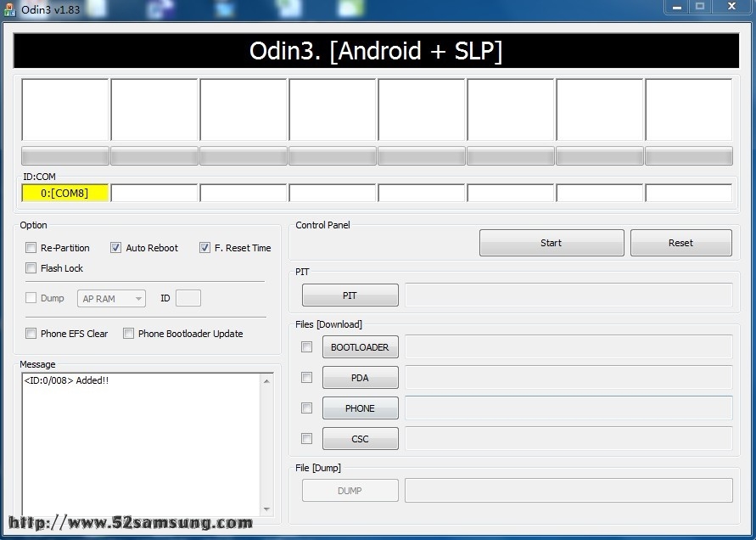The width and height of the screenshot is (756, 540).
Task: Enable Phone Bootloader Update option
Action: tap(128, 334)
